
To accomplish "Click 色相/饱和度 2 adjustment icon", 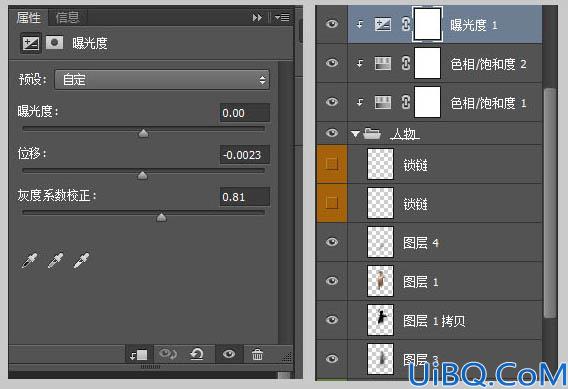I will [x=383, y=64].
